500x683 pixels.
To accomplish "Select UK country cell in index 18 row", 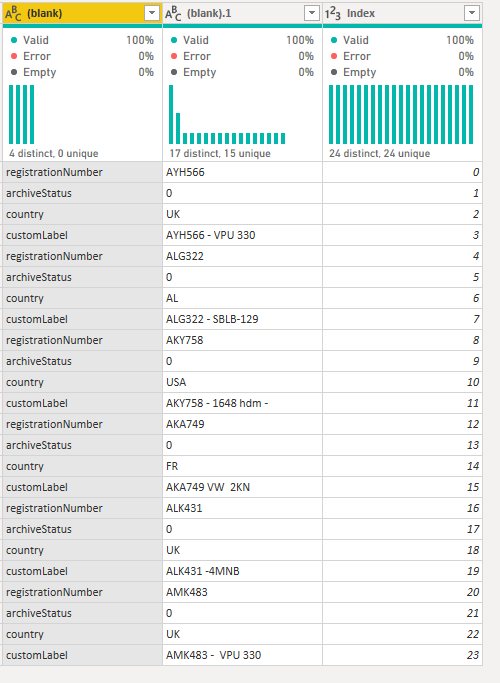I will tap(242, 550).
